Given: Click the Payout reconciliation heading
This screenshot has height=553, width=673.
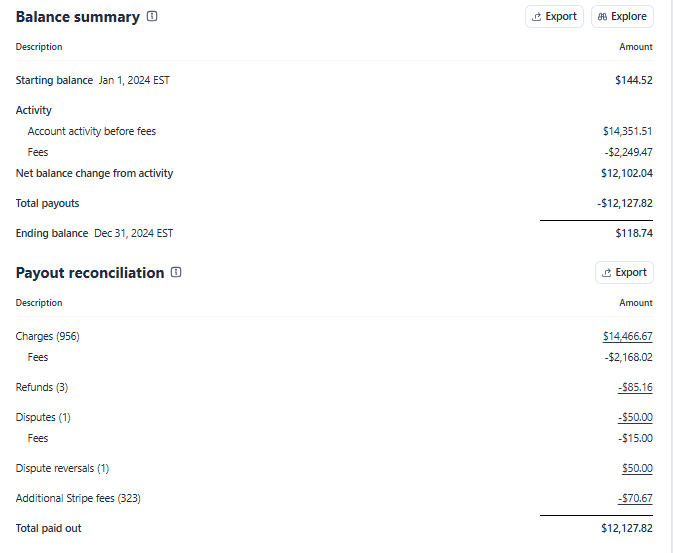Looking at the screenshot, I should pos(90,273).
